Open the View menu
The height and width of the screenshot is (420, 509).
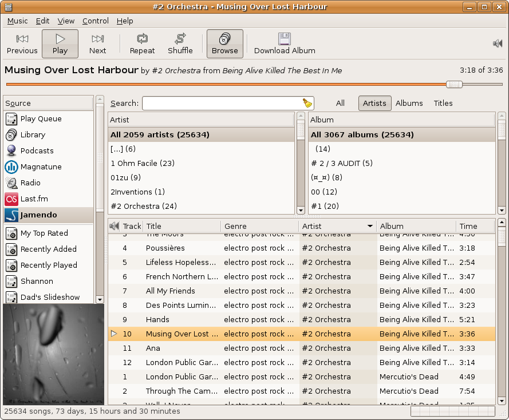click(66, 21)
